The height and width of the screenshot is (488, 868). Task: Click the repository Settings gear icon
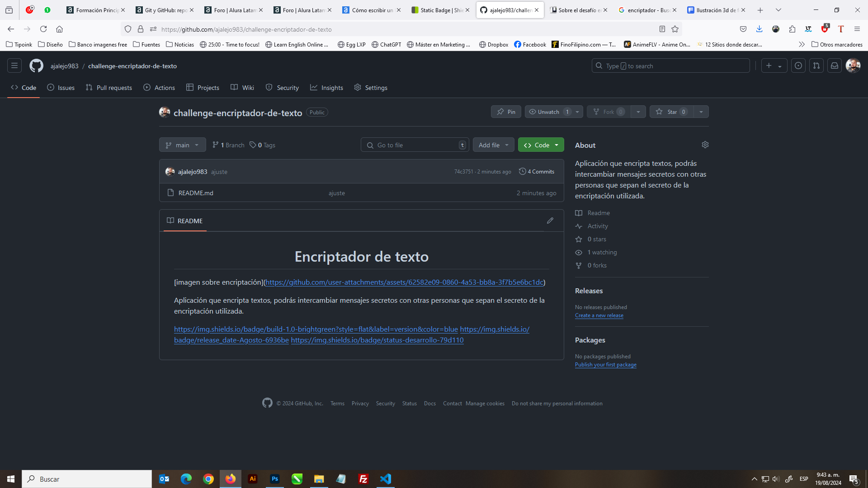[705, 145]
